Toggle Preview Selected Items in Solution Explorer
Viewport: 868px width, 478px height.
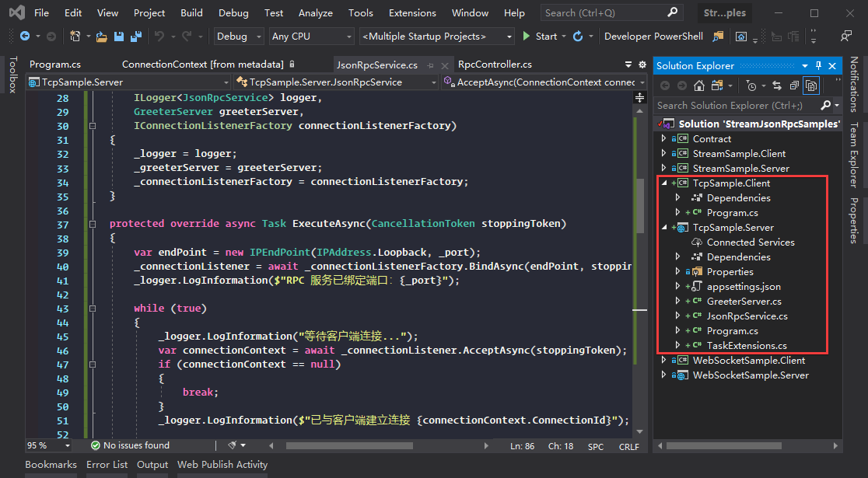[812, 85]
